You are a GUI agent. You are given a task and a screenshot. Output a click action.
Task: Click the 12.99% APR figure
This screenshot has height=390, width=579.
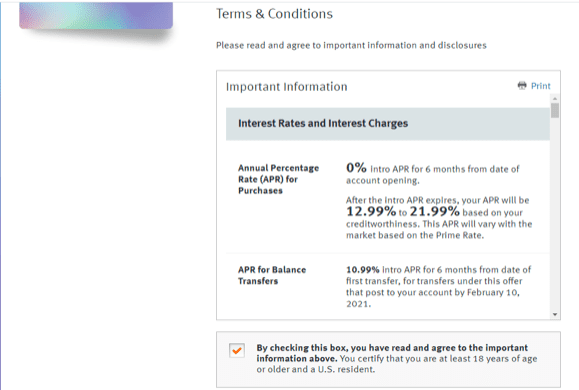[x=371, y=212]
